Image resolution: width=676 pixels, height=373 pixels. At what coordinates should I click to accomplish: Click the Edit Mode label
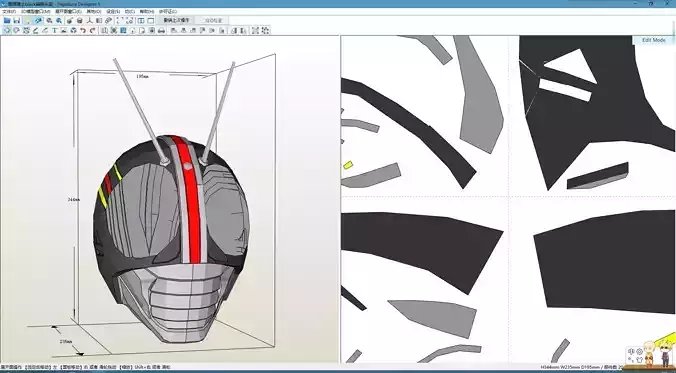(x=654, y=40)
